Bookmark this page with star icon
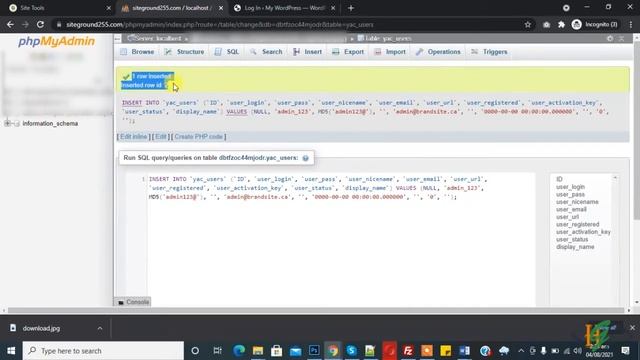The height and width of the screenshot is (360, 640). pos(528,24)
